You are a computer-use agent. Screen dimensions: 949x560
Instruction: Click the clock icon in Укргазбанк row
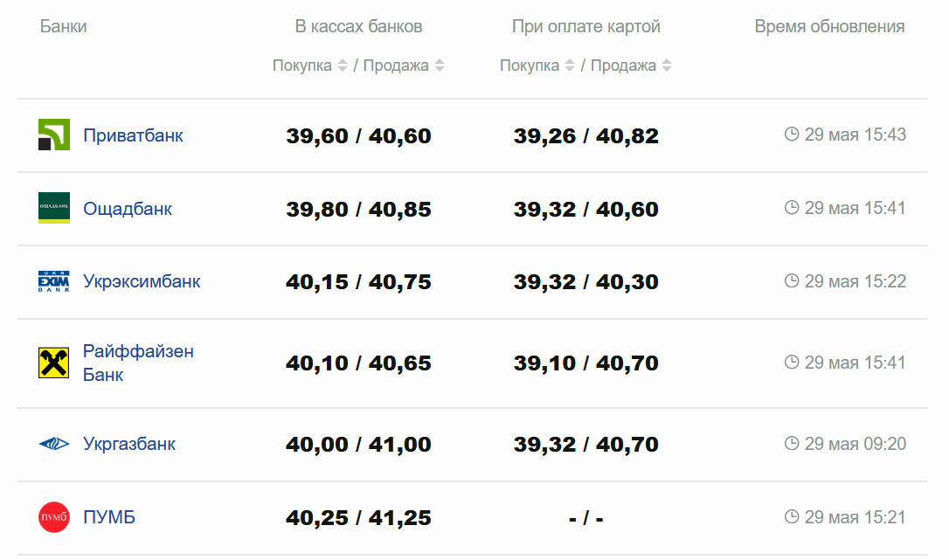click(x=792, y=444)
